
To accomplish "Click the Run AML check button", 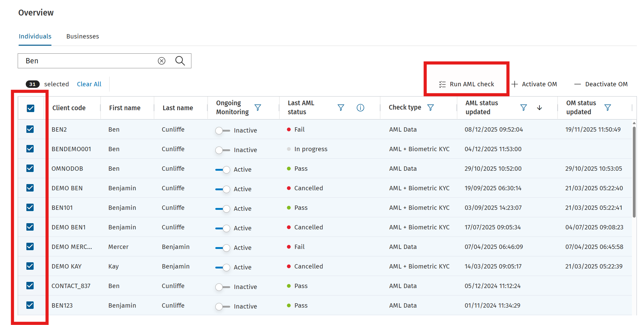I will [467, 84].
